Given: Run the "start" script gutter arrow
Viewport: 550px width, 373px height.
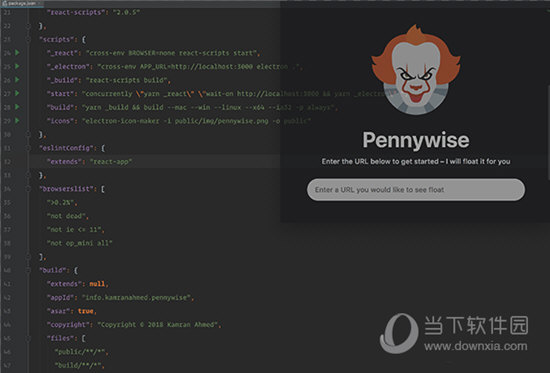Looking at the screenshot, I should click(x=17, y=94).
